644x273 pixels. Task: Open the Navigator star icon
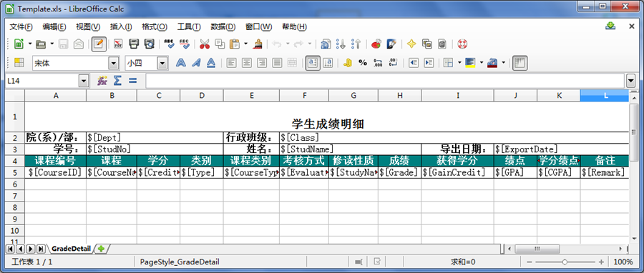(x=411, y=44)
